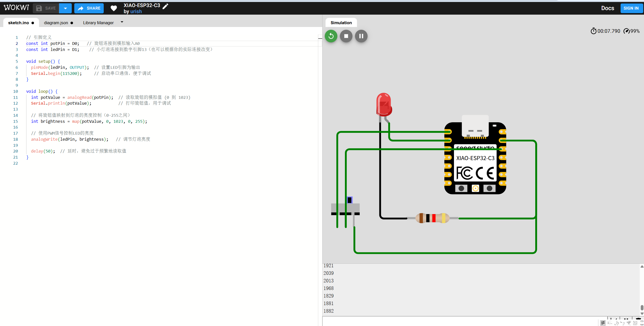Click the serial monitor input field

[x=464, y=321]
